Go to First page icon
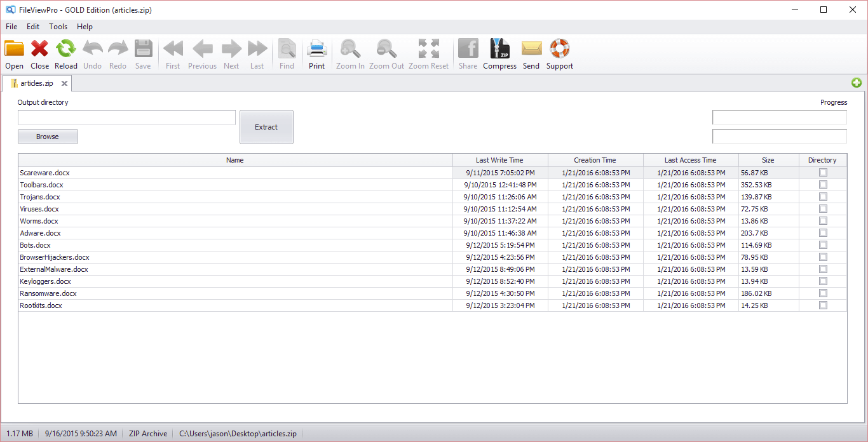Viewport: 868px width, 442px height. coord(173,49)
